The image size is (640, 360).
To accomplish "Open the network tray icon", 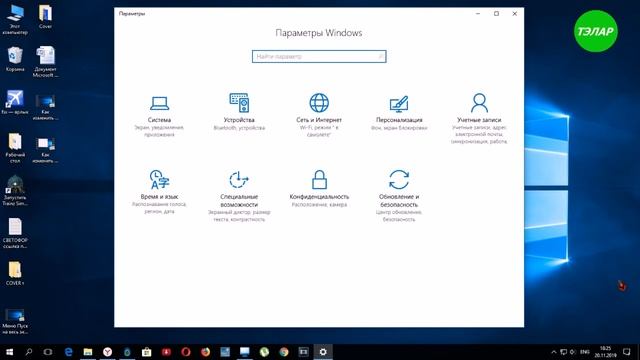I will [563, 352].
